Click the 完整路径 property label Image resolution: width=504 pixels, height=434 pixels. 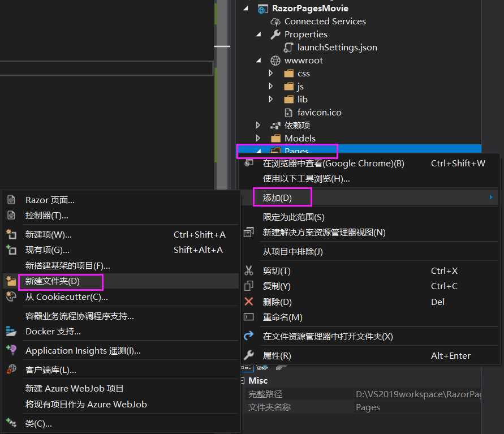point(265,394)
